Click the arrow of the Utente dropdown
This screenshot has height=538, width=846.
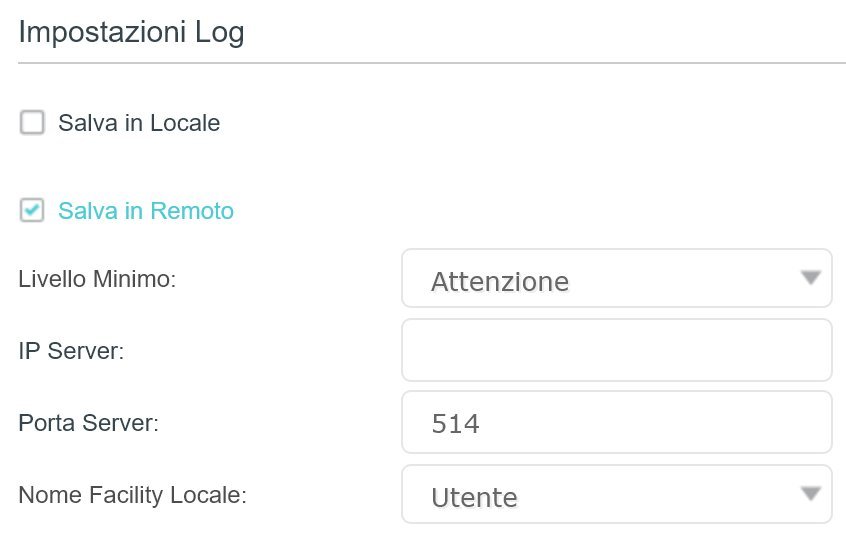click(811, 493)
